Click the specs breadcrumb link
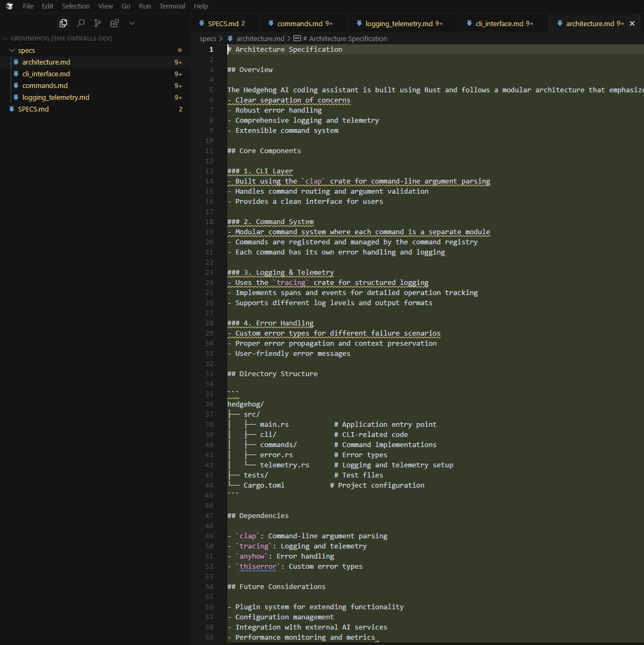The height and width of the screenshot is (645, 644). pos(208,38)
